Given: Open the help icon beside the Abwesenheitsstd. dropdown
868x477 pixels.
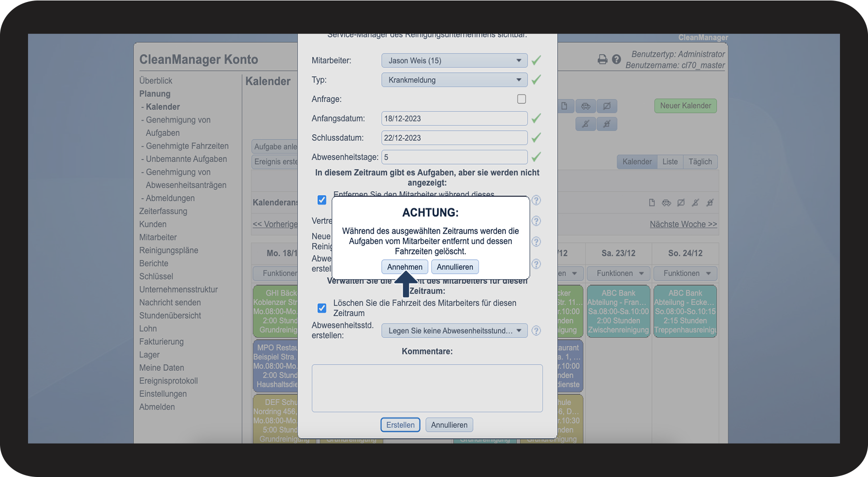Looking at the screenshot, I should [536, 331].
